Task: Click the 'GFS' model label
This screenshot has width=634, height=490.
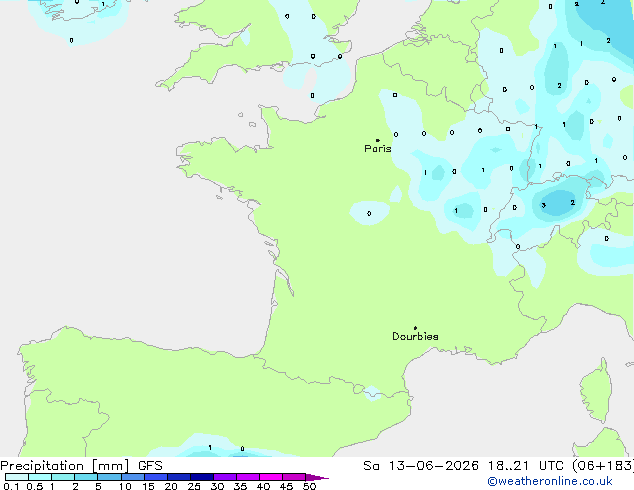Action: click(150, 466)
